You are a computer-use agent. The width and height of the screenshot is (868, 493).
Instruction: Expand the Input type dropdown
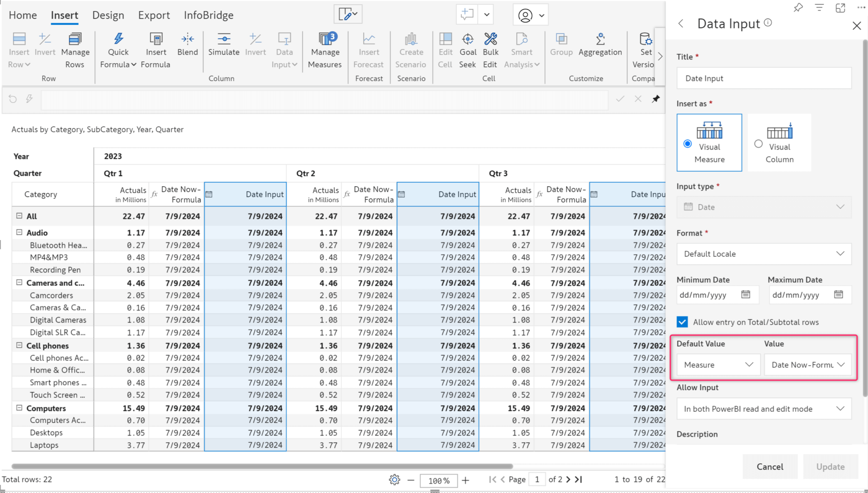(x=842, y=207)
